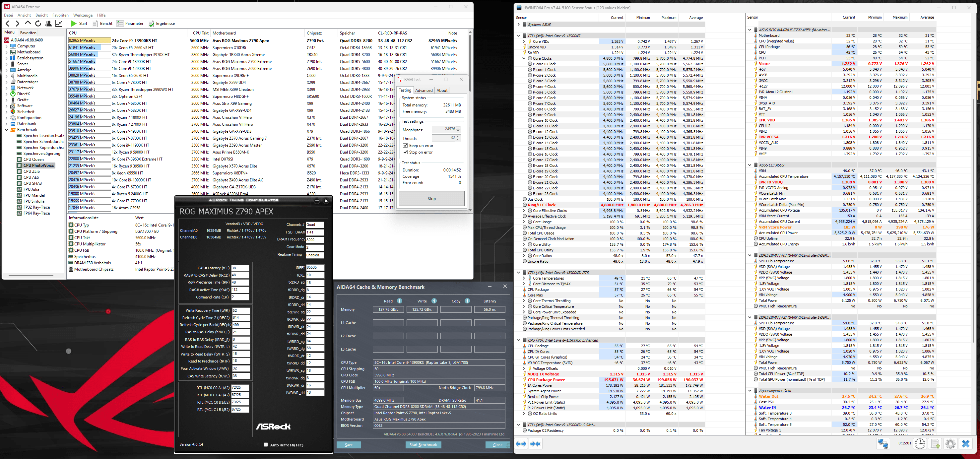The height and width of the screenshot is (459, 980).
Task: Click Stop button in RAM Test
Action: point(431,199)
